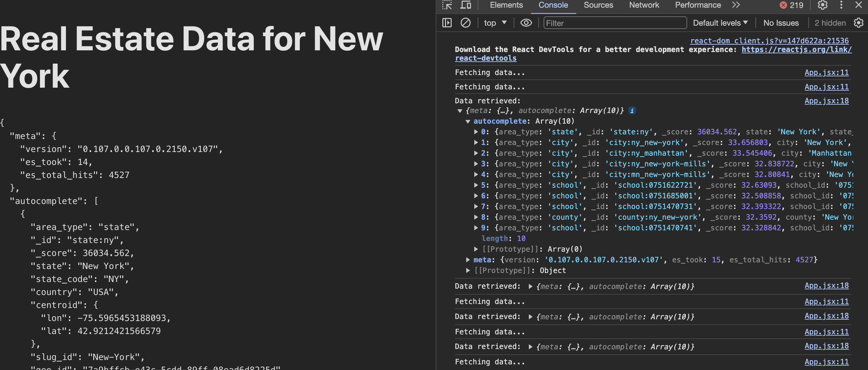Click the page heading 'Real Estate Data for New York'
868x370 pixels.
pos(192,57)
